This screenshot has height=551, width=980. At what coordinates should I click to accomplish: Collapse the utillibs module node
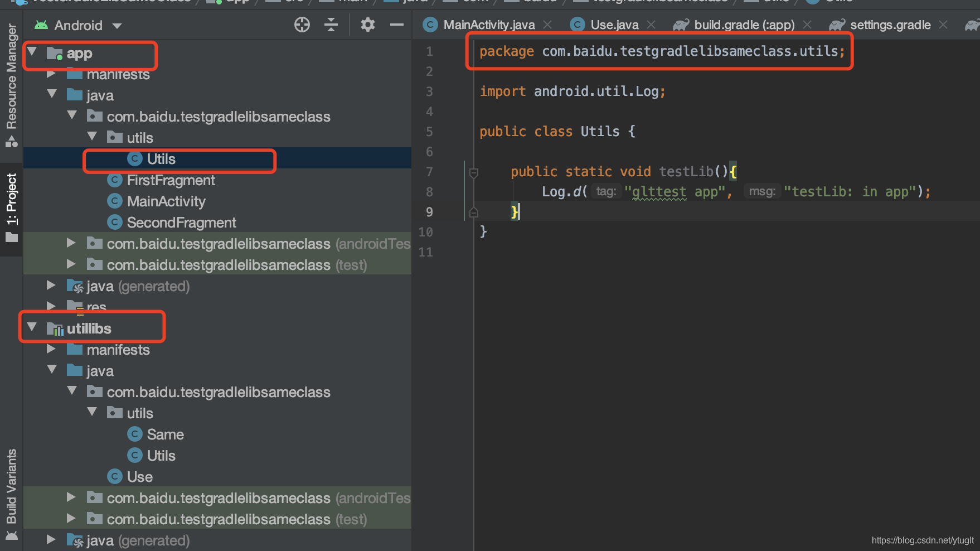point(32,327)
